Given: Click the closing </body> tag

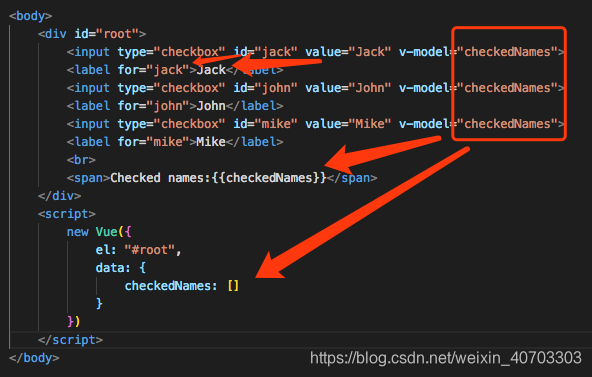Looking at the screenshot, I should pos(34,358).
